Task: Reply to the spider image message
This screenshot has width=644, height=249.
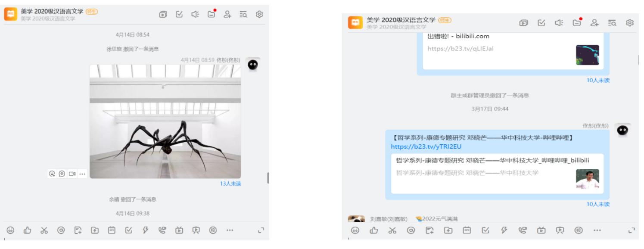Action: 62,174
